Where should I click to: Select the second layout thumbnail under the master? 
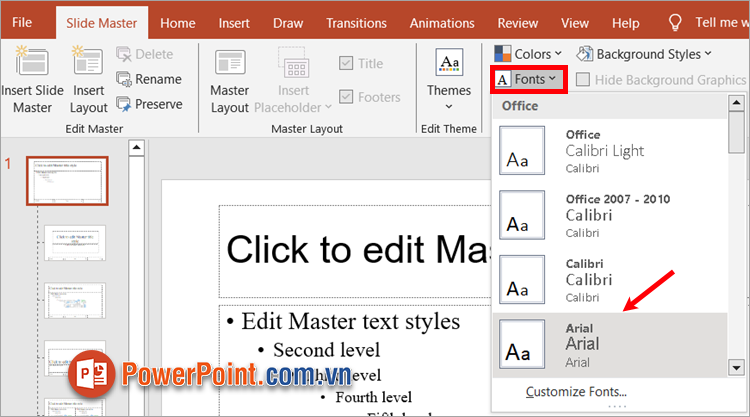click(75, 300)
